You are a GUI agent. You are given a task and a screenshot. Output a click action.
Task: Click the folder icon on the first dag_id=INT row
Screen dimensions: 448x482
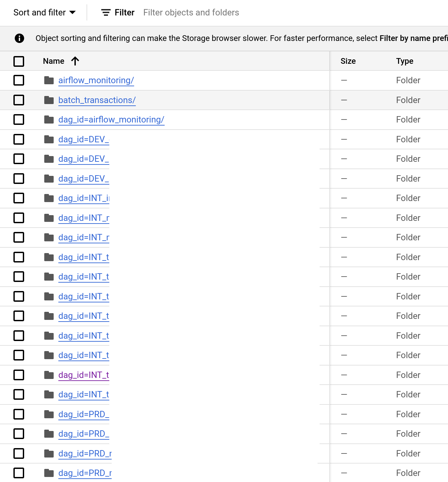[49, 198]
